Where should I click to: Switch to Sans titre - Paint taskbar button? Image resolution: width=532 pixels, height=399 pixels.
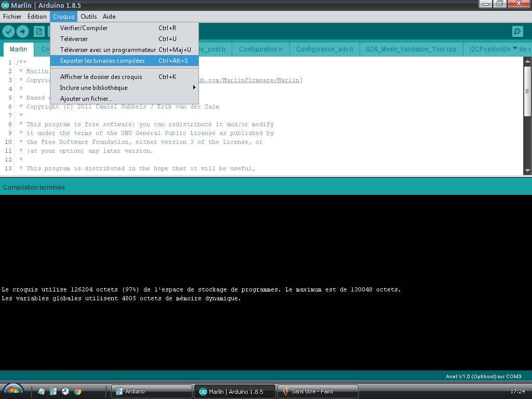click(318, 391)
